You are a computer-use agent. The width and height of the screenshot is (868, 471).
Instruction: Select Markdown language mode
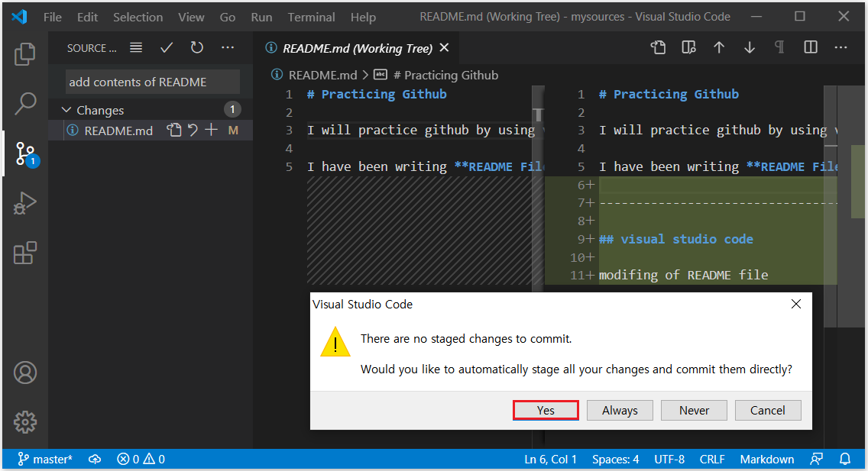point(766,460)
